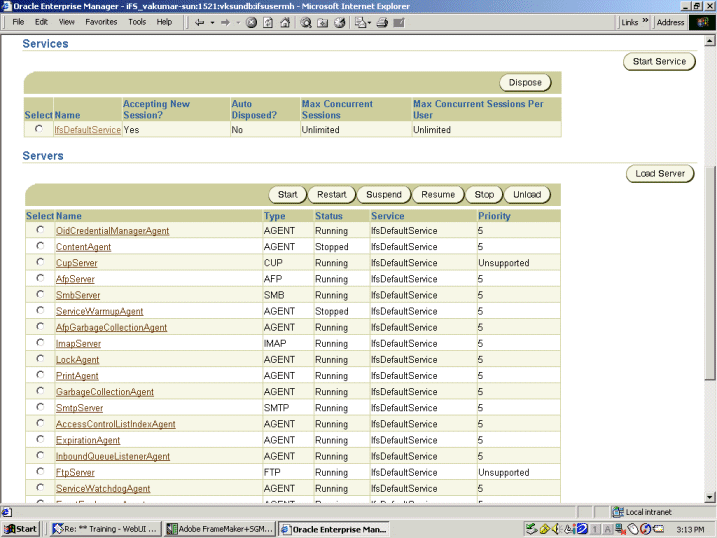Open the LockAgent link

click(77, 360)
